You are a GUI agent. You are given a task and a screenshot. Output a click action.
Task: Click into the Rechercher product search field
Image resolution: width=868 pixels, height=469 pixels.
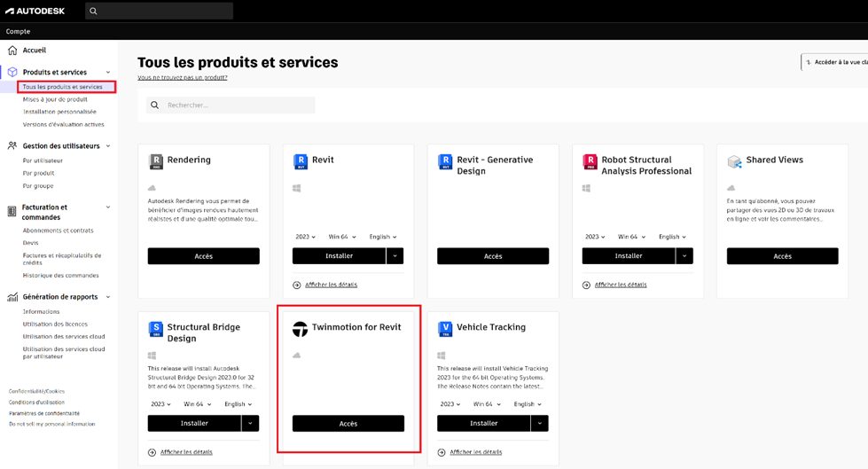[231, 105]
